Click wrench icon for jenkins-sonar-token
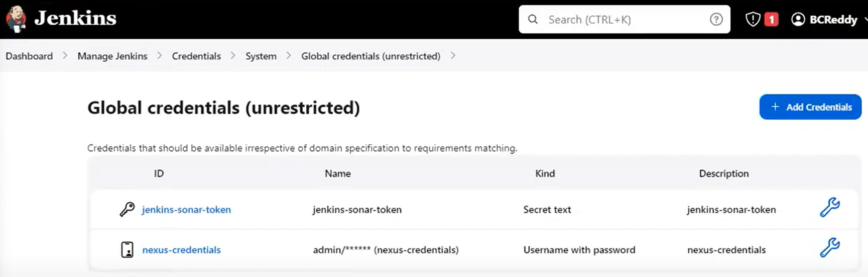868x277 pixels. click(829, 207)
